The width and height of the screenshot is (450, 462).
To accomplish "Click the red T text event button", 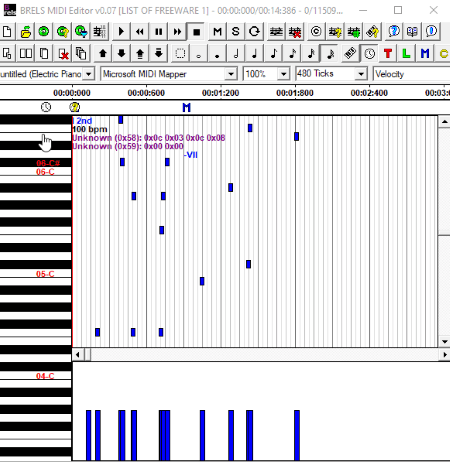I will point(388,53).
